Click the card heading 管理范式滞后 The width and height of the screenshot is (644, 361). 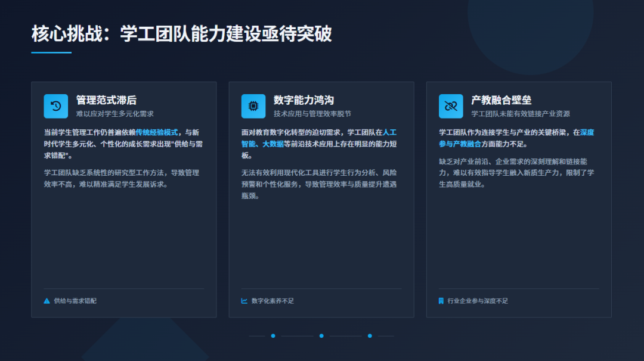(x=106, y=100)
